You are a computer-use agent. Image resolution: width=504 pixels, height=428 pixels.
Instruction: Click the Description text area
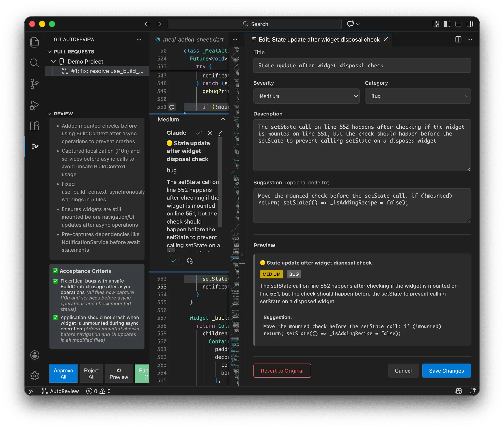pyautogui.click(x=362, y=145)
